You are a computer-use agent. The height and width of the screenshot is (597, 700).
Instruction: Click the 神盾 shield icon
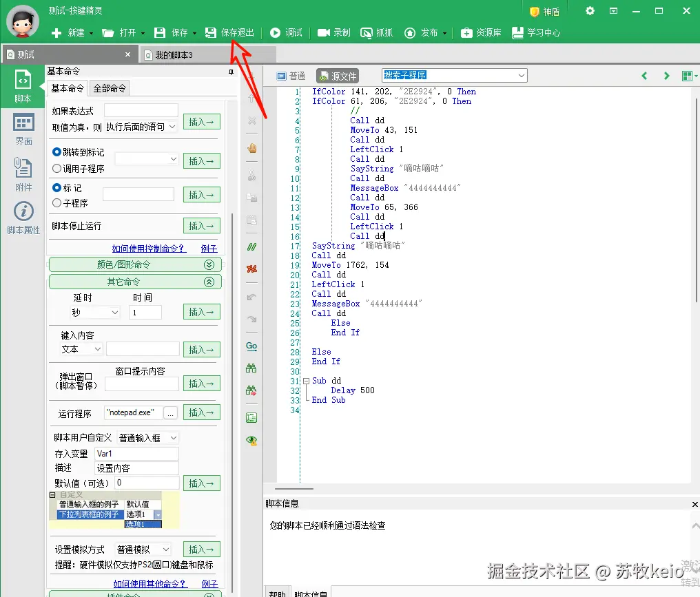535,12
